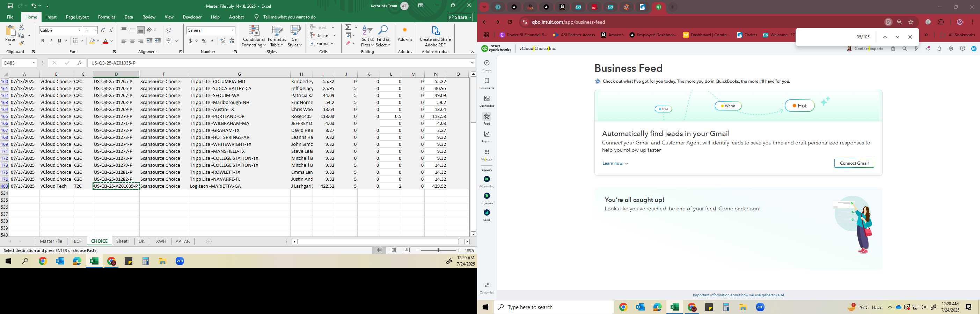Open the Power BI Financial bookmark
Viewport: 980px width, 314px height.
click(523, 35)
